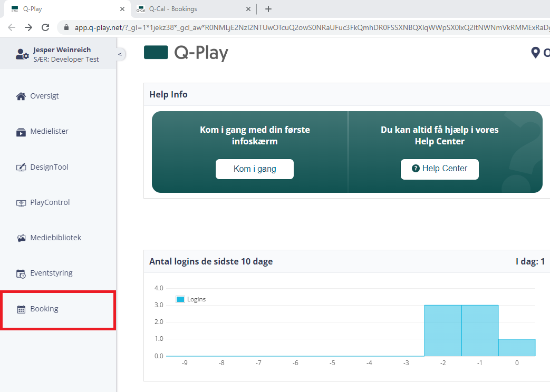Open a new browser tab
The height and width of the screenshot is (392, 550).
268,9
